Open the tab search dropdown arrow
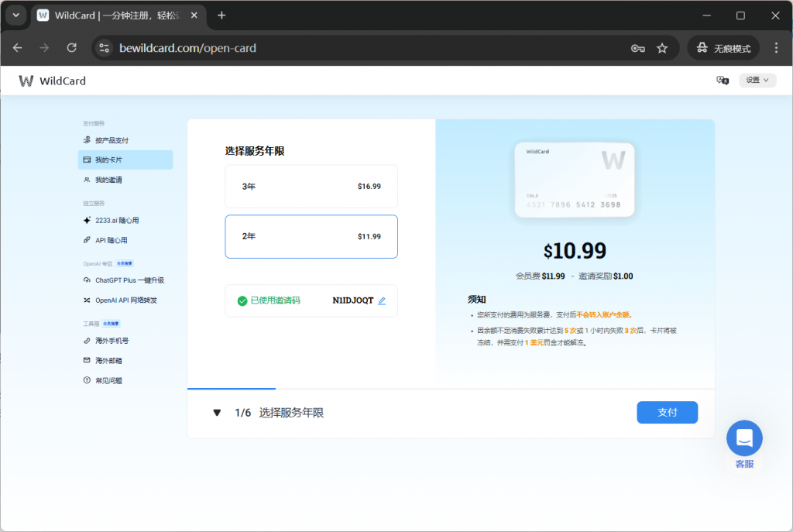This screenshot has height=532, width=793. [16, 15]
